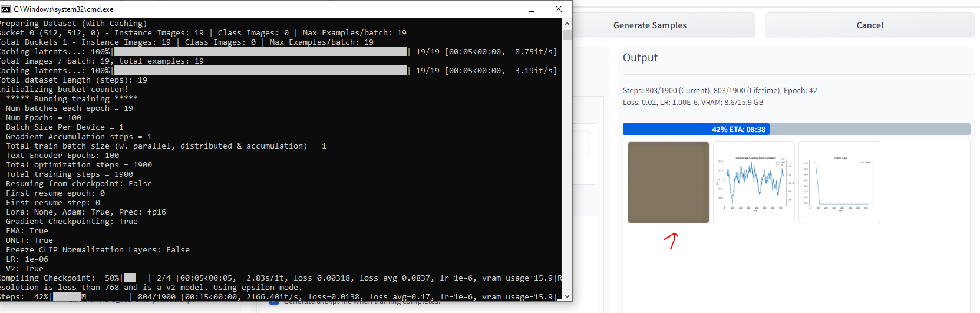Image resolution: width=980 pixels, height=313 pixels.
Task: Click 'Batch Size Per Device = 1' line
Action: pyautogui.click(x=65, y=127)
